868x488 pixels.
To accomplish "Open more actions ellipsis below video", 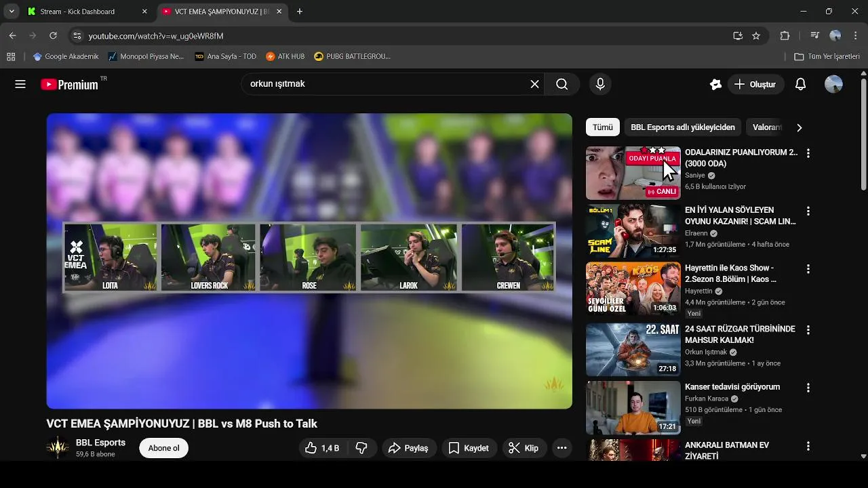I will [561, 448].
